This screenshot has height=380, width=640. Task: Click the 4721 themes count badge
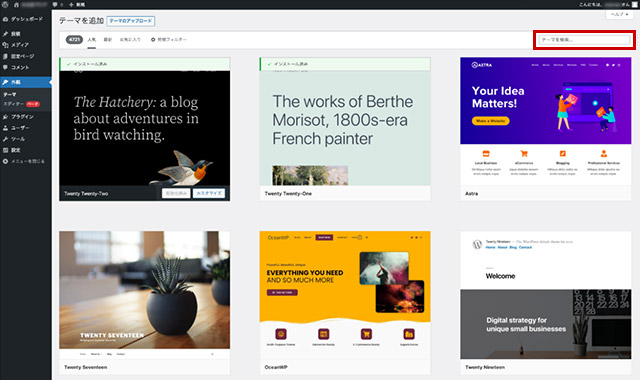pos(74,40)
